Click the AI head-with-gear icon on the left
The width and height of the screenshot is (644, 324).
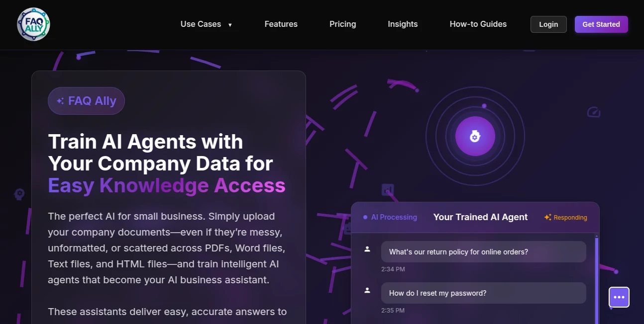tap(19, 194)
